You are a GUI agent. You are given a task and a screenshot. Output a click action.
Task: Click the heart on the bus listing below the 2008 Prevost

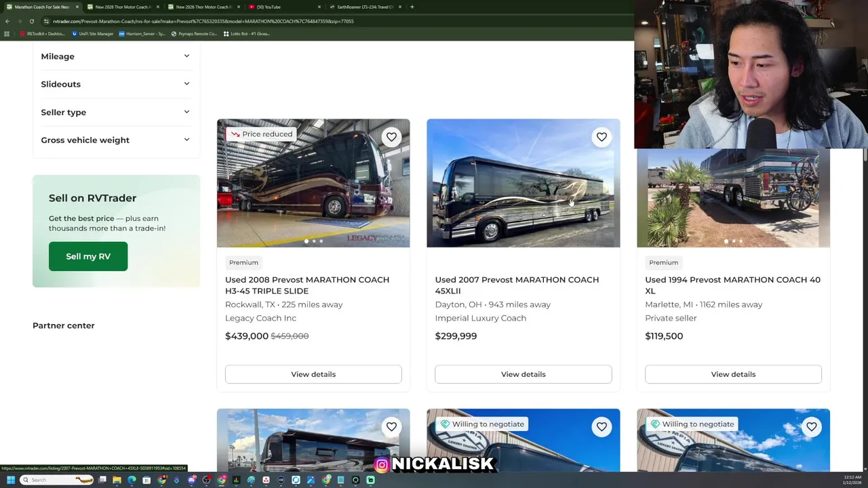point(391,426)
